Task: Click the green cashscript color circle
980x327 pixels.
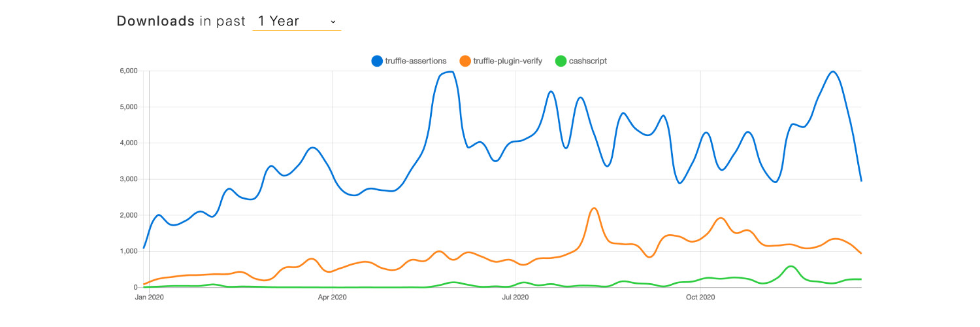Action: (x=559, y=61)
